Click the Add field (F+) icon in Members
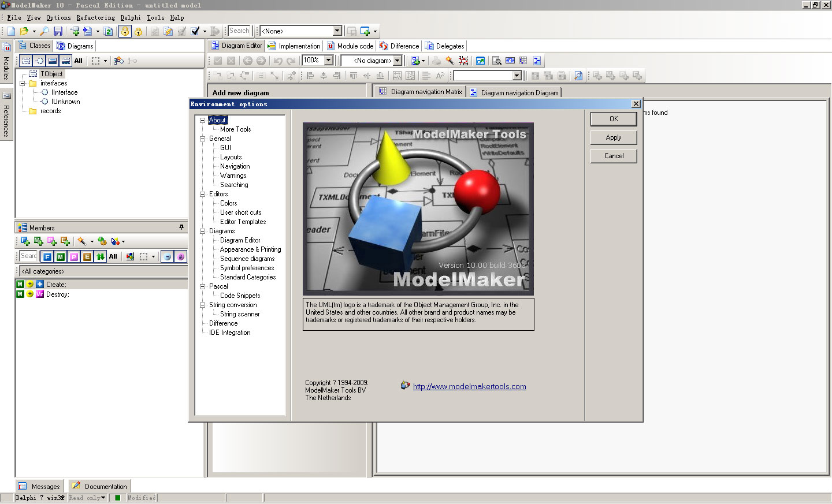The image size is (832, 504). [x=25, y=241]
